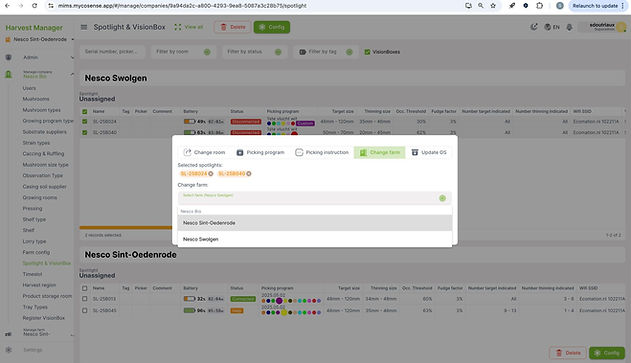Click the rocket extension icon in browser toolbar

coord(512,6)
